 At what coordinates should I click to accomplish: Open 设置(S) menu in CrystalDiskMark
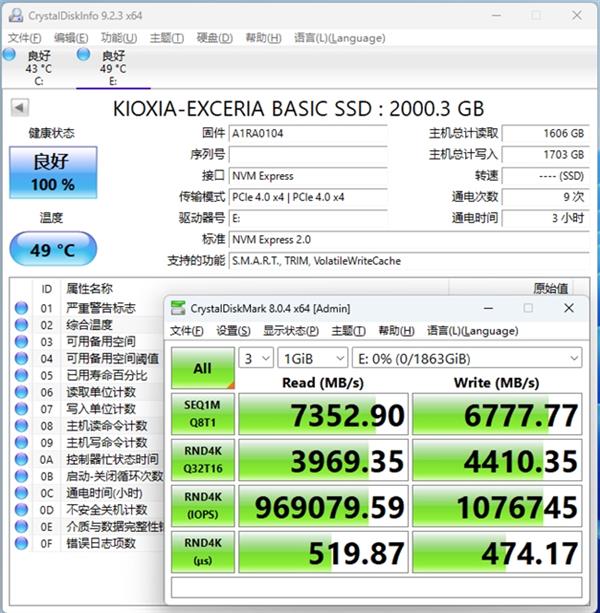click(233, 331)
